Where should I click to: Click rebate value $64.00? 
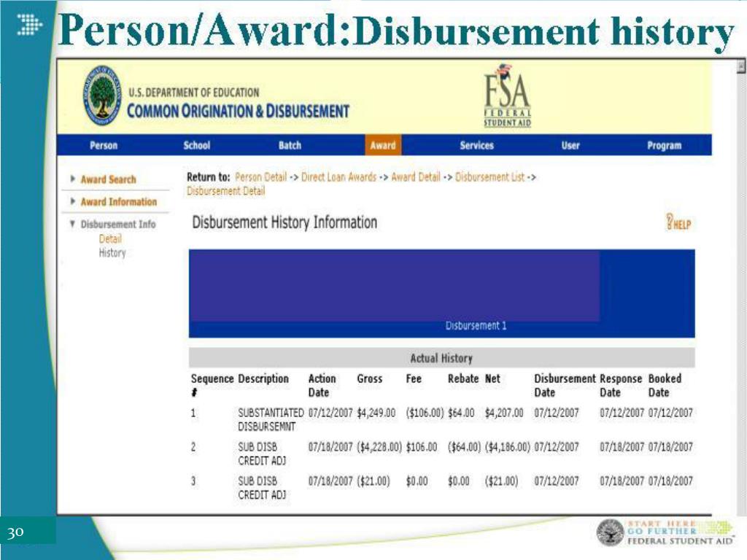coord(461,413)
